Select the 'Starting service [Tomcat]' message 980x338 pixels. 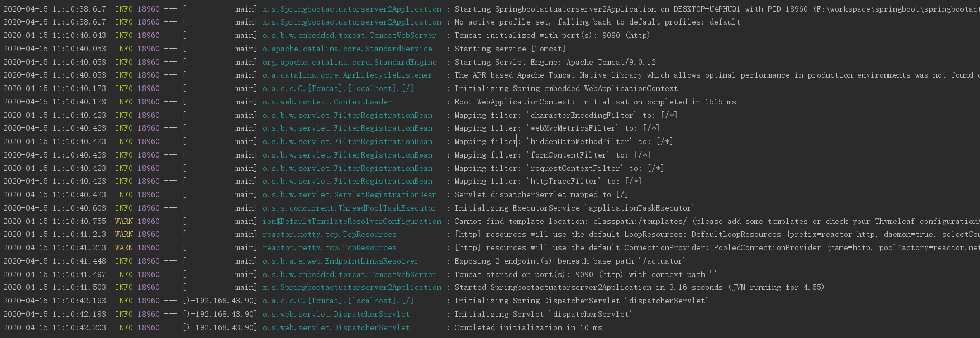coord(510,49)
